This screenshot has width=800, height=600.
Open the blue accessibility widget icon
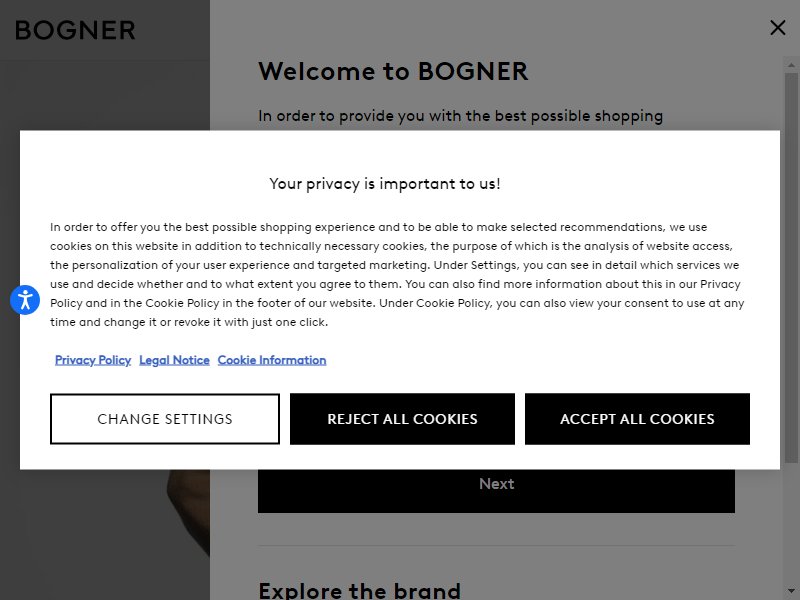[x=25, y=300]
